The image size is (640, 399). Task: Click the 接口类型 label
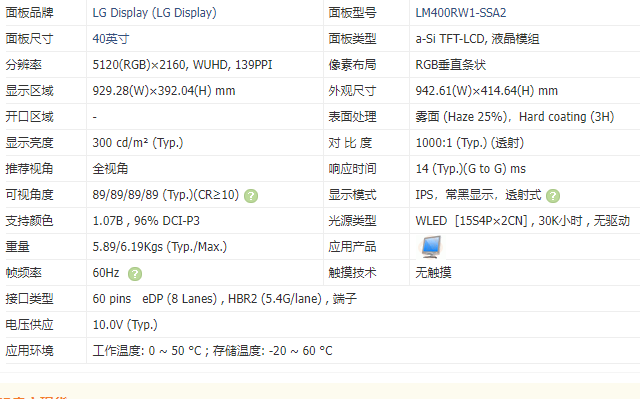click(29, 299)
